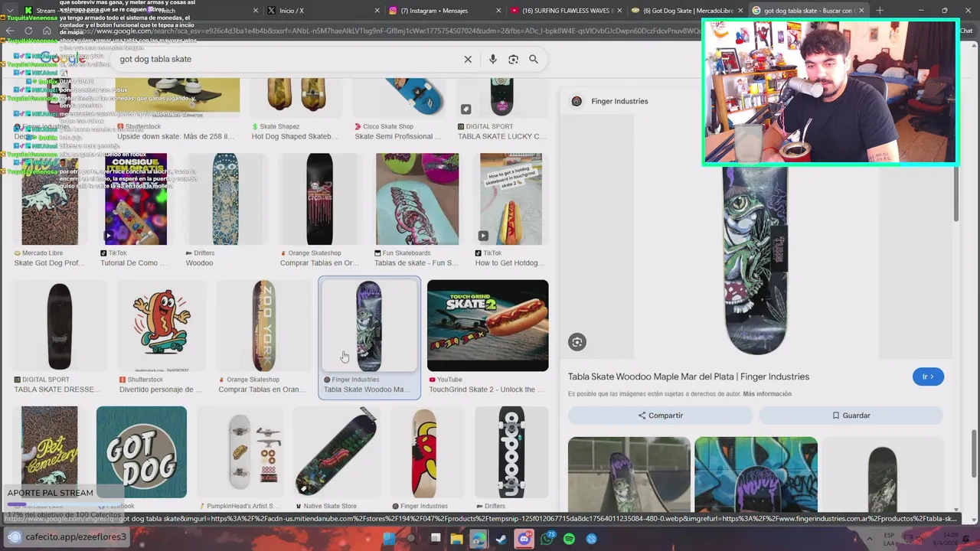The image size is (980, 551).
Task: Open Orange Skateshop Comprar Tablas black board thumbnail
Action: (319, 199)
